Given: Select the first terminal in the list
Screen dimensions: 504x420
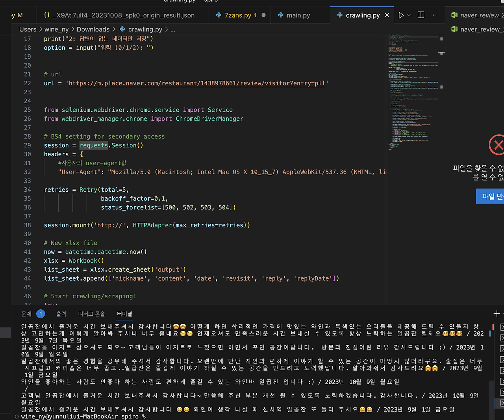Looking at the screenshot, I should (502, 327).
